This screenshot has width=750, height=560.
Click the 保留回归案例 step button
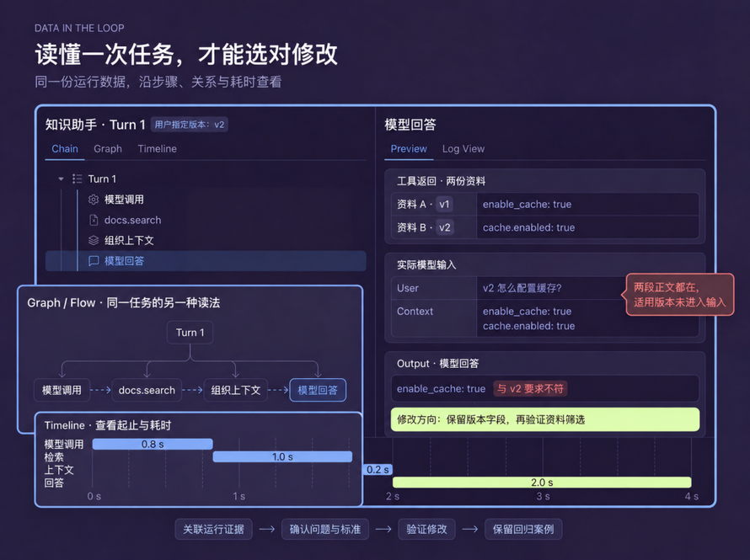523,530
